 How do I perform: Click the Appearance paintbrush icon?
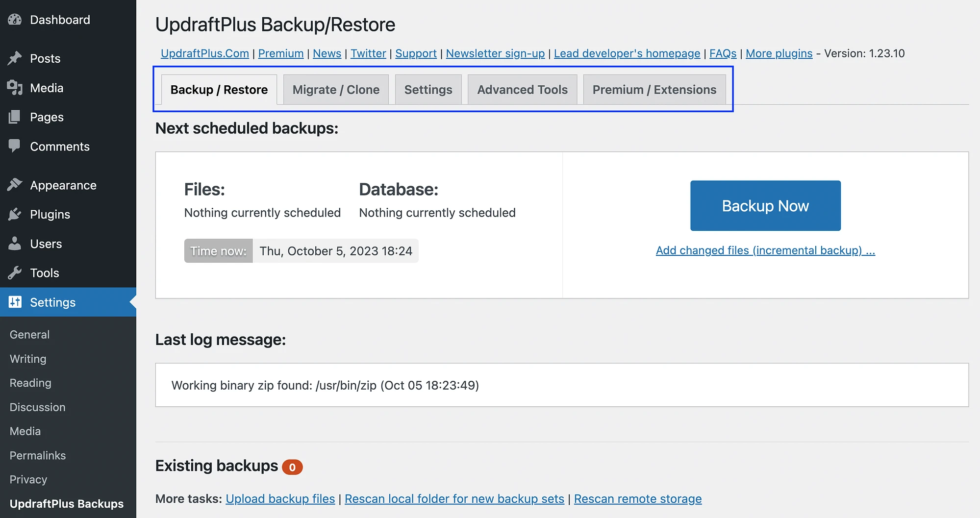(15, 185)
